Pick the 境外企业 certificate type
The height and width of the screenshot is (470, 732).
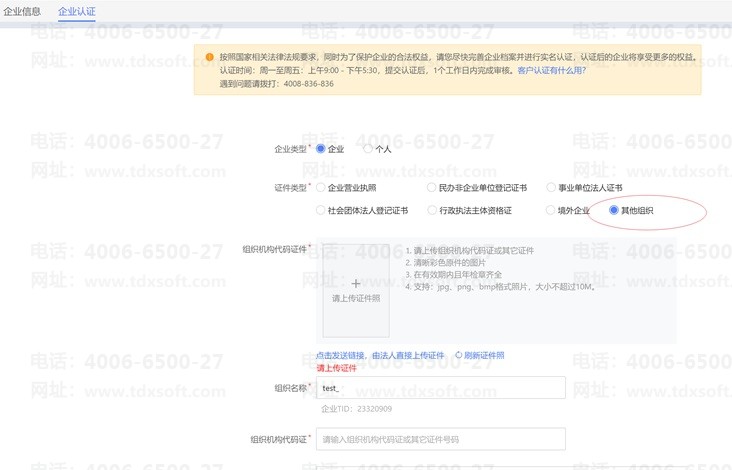(551, 210)
